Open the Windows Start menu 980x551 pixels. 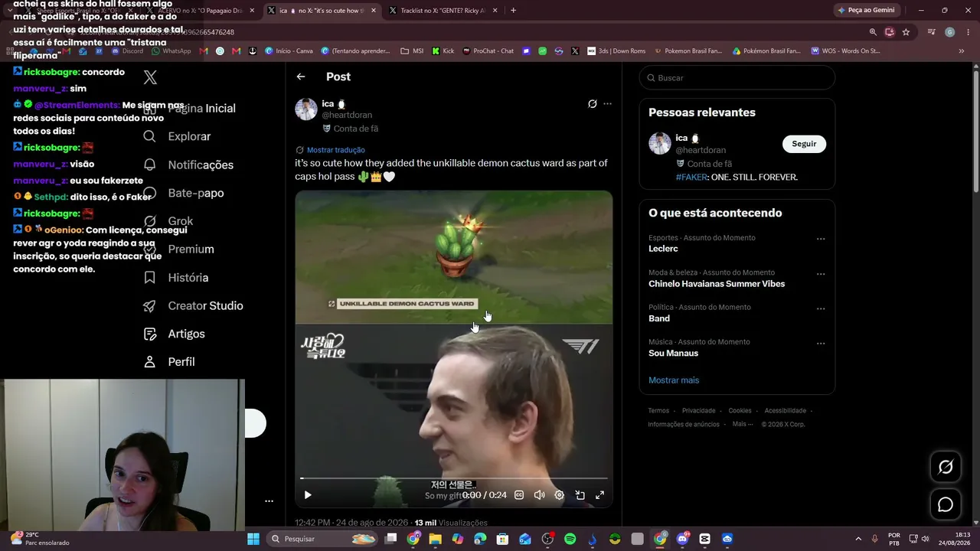(253, 539)
